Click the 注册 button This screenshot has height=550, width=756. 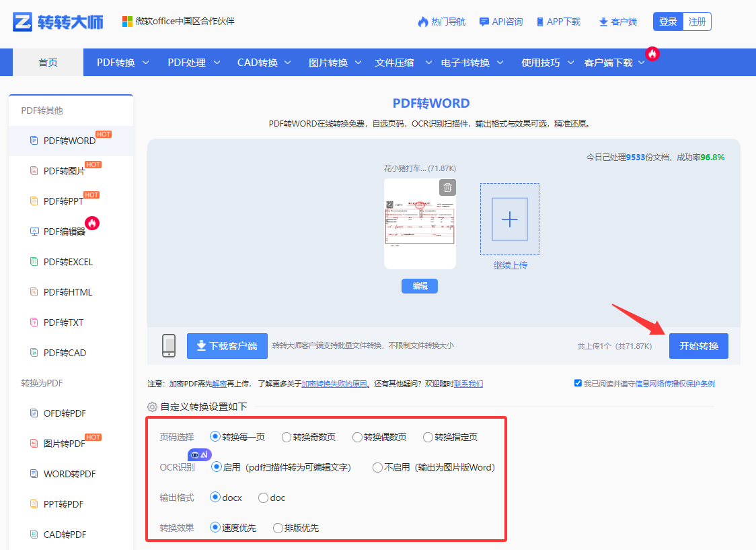tap(697, 22)
